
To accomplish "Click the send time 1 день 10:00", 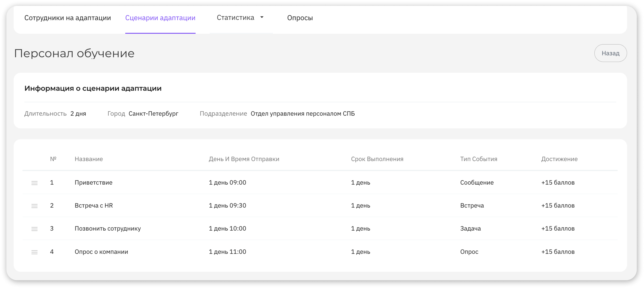I will point(227,229).
